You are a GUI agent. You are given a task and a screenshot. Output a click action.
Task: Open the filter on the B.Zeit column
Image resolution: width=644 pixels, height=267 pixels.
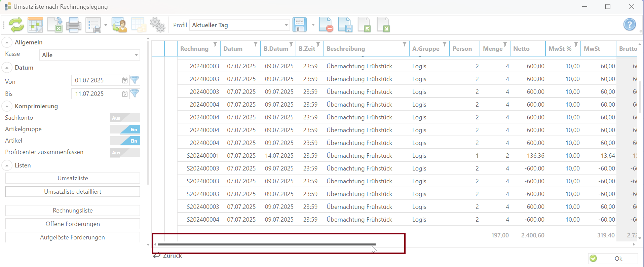click(318, 44)
